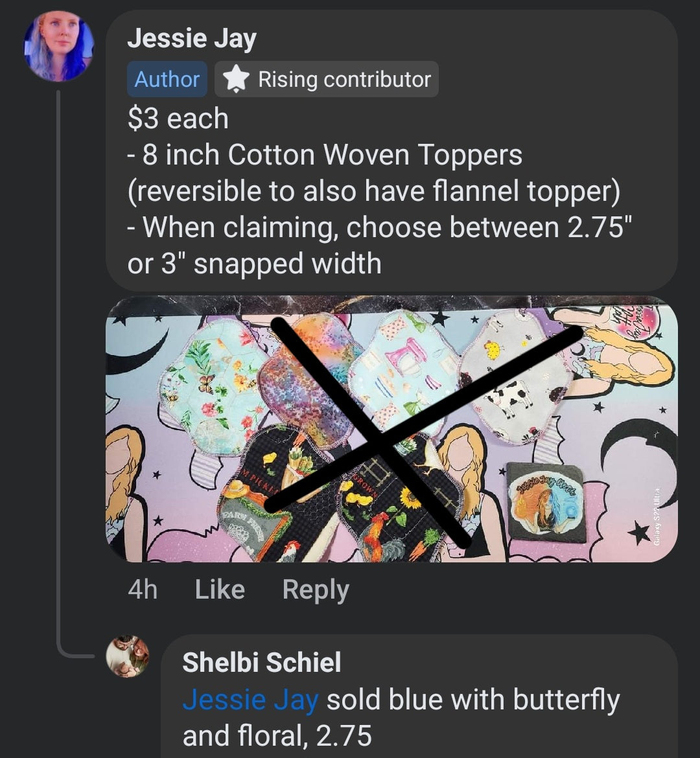The width and height of the screenshot is (700, 758).
Task: Open Jessie Jay's name at comment top
Action: tap(192, 39)
